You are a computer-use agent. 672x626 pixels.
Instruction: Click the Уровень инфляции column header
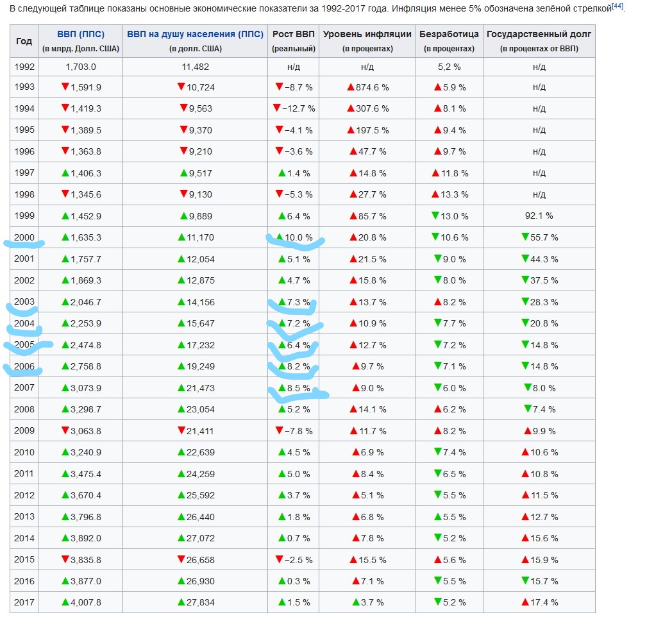pos(367,35)
